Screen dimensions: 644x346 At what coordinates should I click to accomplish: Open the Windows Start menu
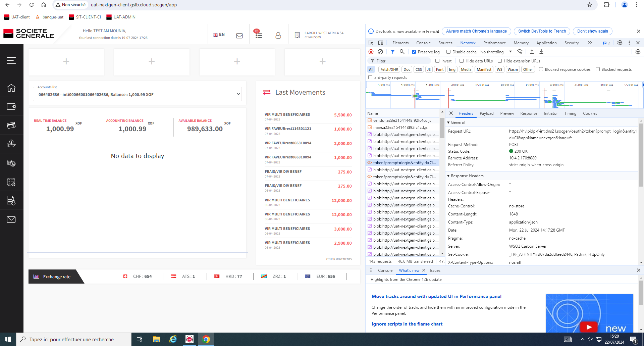click(x=8, y=339)
